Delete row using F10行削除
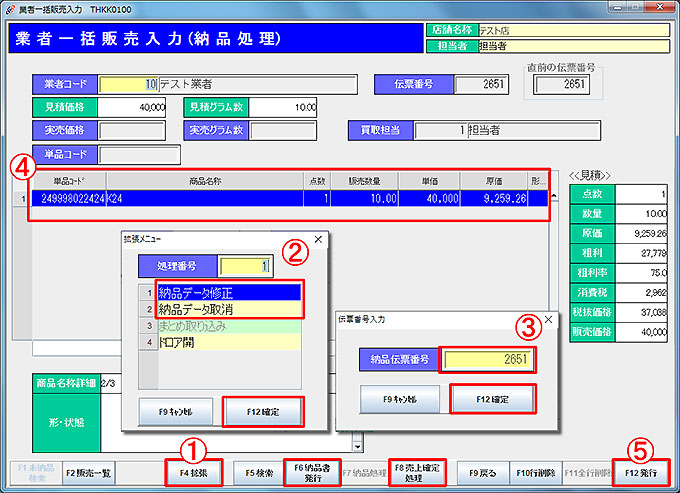The width and height of the screenshot is (680, 493). click(x=535, y=470)
